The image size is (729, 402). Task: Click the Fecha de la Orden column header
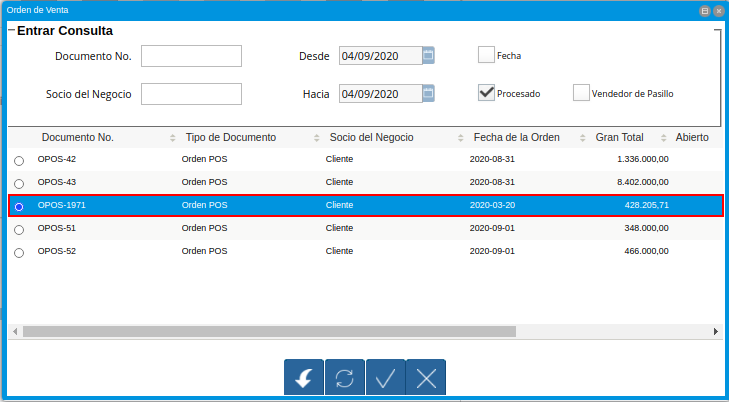pyautogui.click(x=517, y=138)
